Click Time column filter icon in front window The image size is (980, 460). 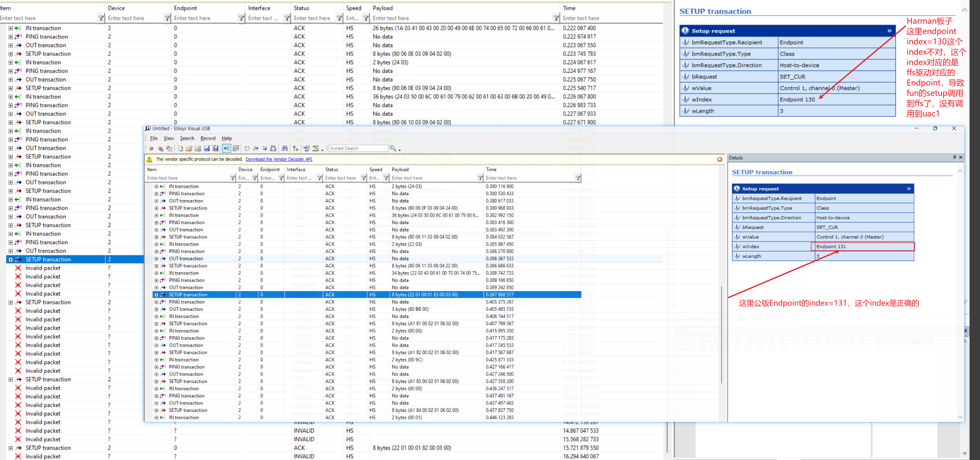click(x=578, y=178)
